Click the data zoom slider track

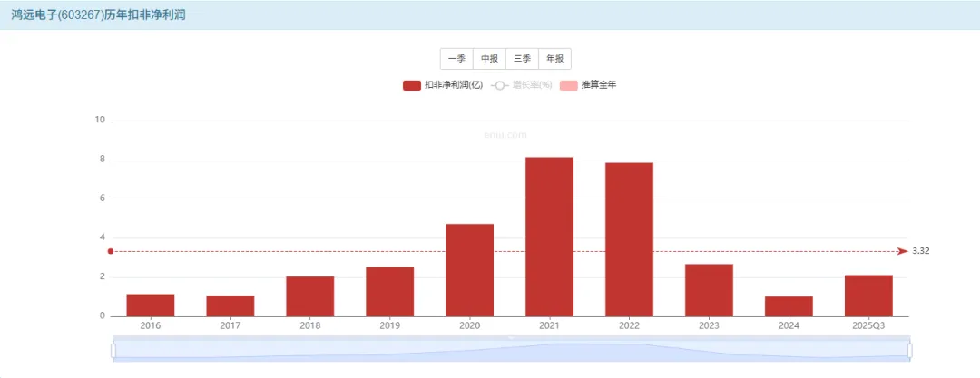click(x=511, y=351)
